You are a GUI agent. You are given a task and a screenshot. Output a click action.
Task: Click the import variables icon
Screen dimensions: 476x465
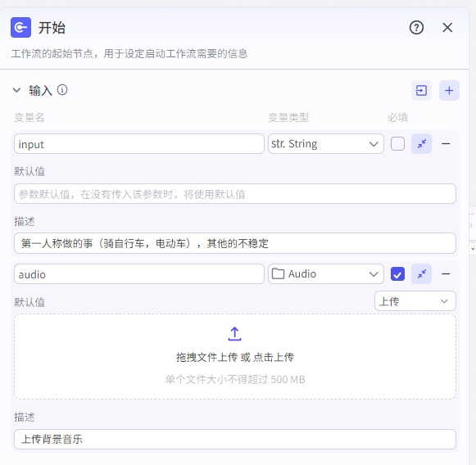421,90
